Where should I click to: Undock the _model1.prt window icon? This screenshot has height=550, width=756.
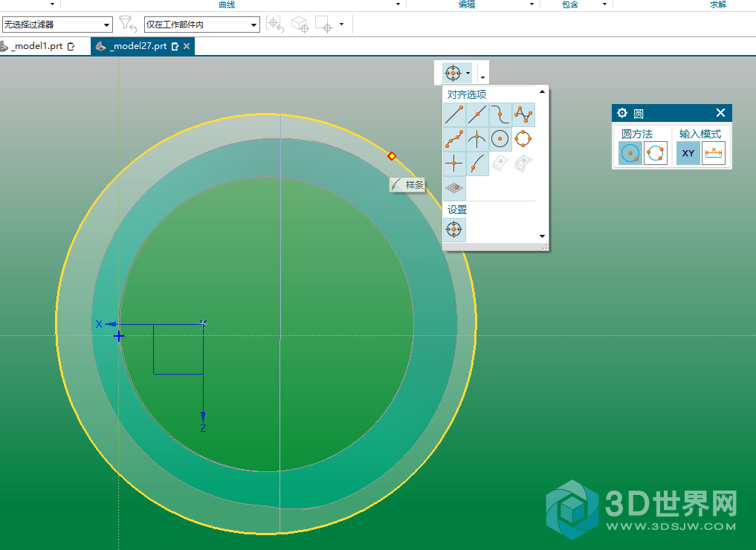(71, 46)
